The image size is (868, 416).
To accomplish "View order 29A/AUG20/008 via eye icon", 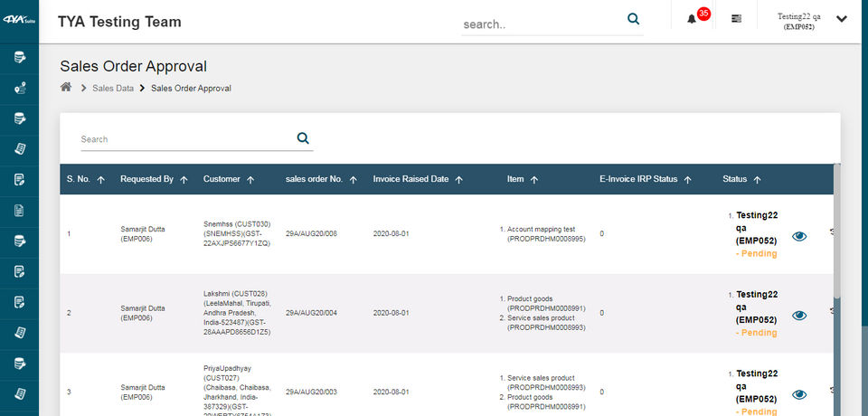I will 798,237.
